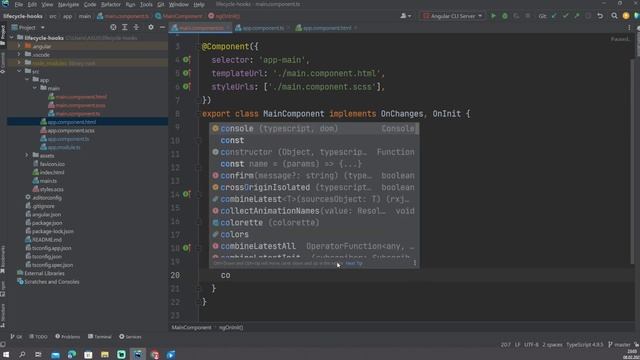Open the Services tool window
Viewport: 640px width, 360px height.
click(130, 337)
